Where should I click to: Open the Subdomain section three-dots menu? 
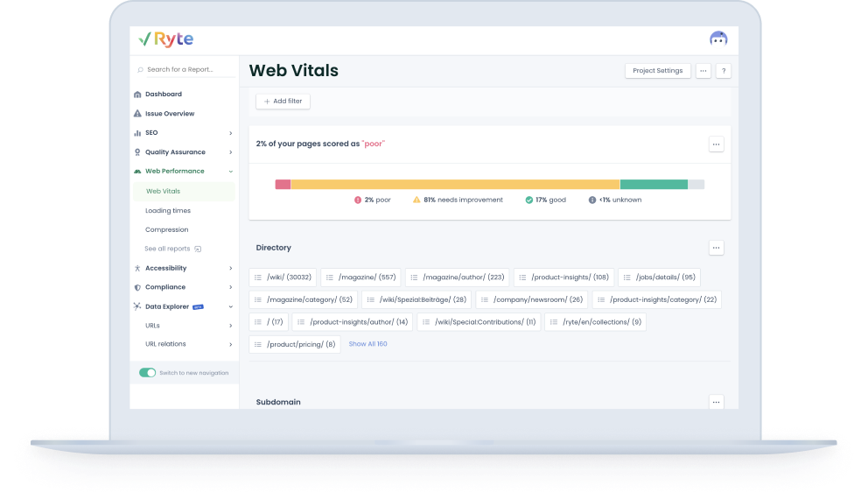[x=717, y=402]
